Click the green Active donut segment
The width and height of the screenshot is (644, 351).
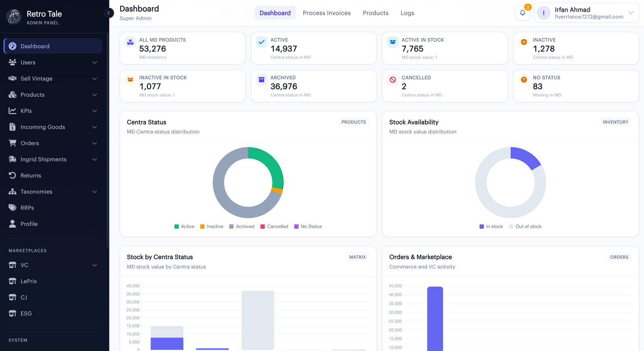point(271,164)
